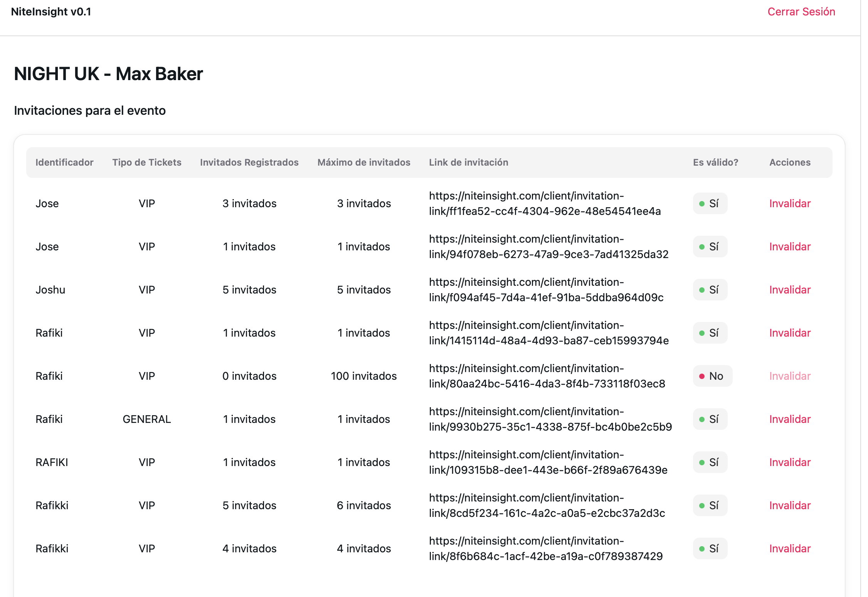The image size is (868, 597).
Task: Click the Máximo de invitados column header
Action: tap(363, 162)
